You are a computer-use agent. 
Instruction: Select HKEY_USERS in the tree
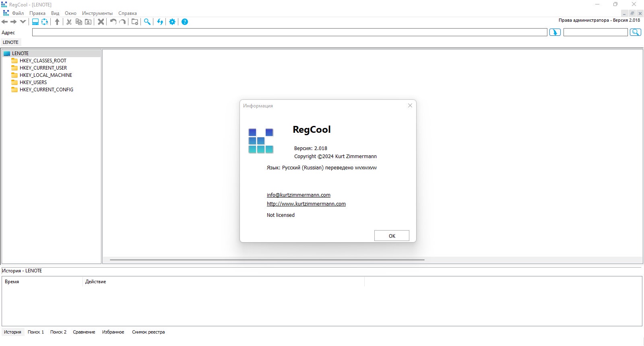[33, 82]
